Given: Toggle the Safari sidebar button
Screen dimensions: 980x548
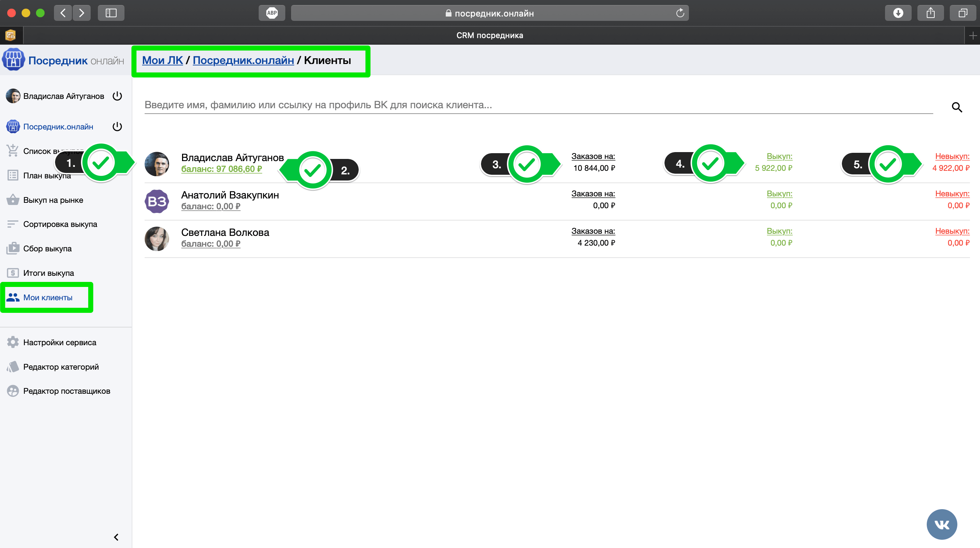Looking at the screenshot, I should (111, 13).
